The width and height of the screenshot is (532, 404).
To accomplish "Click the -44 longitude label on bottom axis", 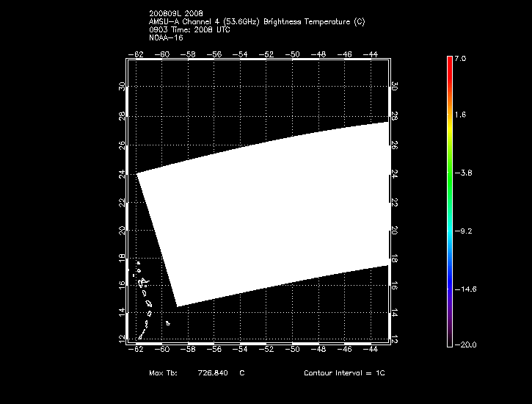I will pyautogui.click(x=373, y=350).
